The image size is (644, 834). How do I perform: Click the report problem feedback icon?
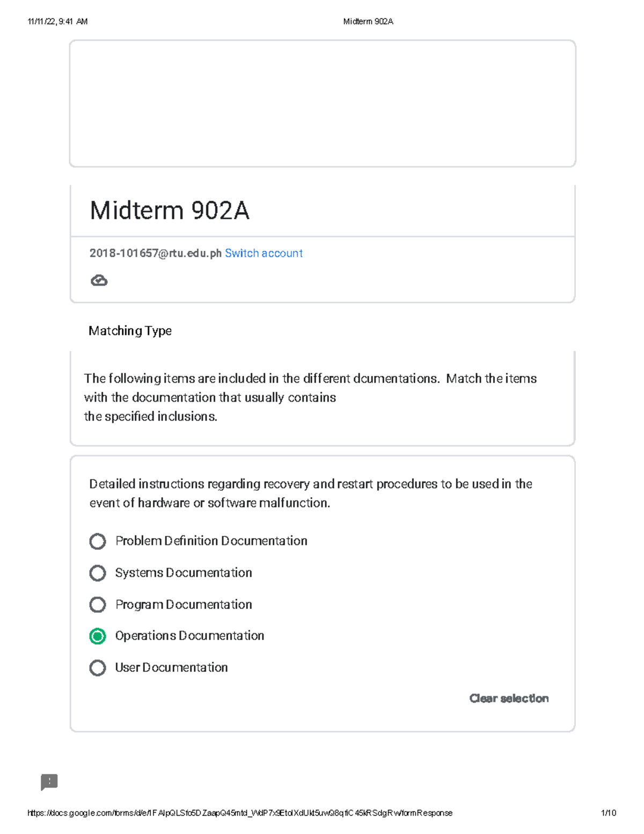pos(49,782)
